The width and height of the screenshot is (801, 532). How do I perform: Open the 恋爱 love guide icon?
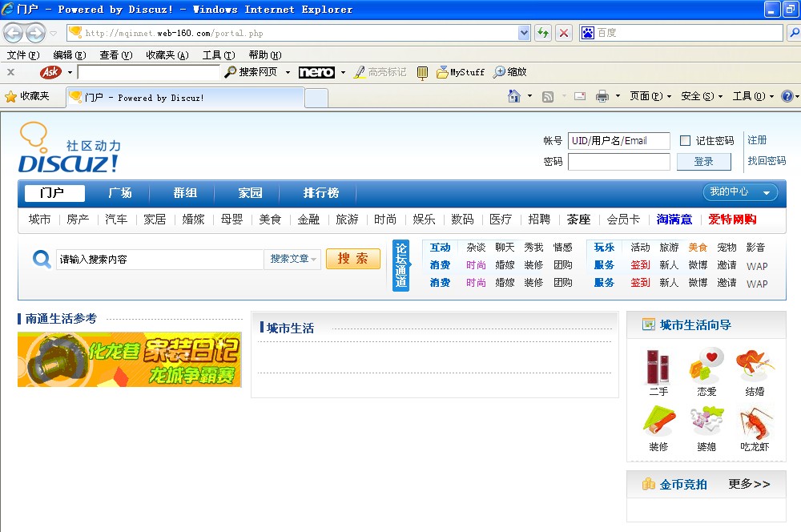706,367
